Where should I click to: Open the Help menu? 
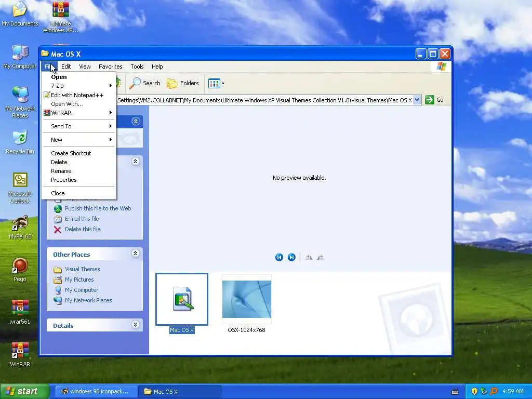[x=157, y=66]
